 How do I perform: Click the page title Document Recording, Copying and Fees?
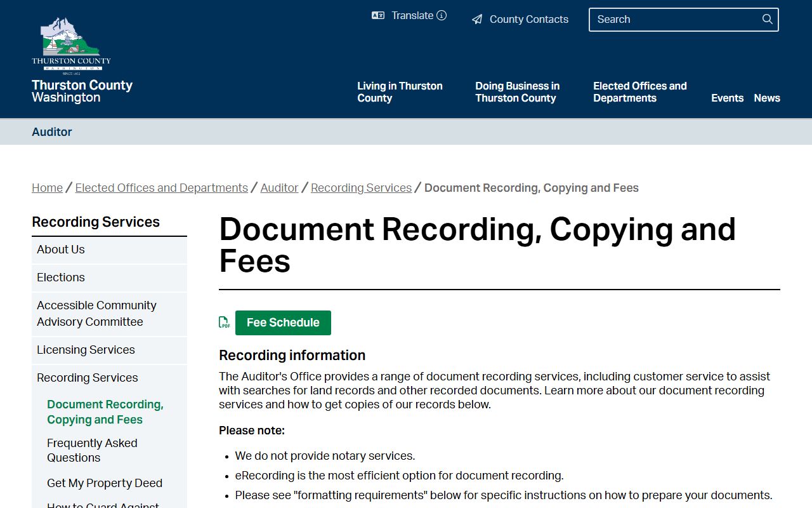tap(477, 245)
